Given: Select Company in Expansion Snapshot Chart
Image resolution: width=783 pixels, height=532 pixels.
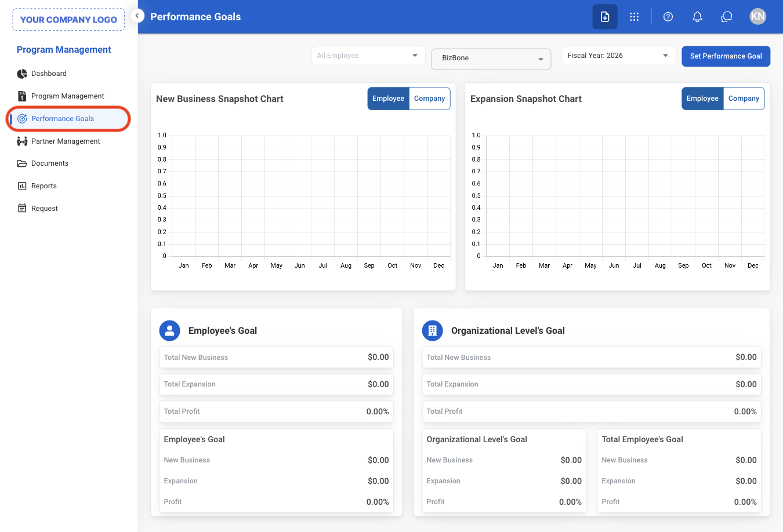Looking at the screenshot, I should pos(744,99).
